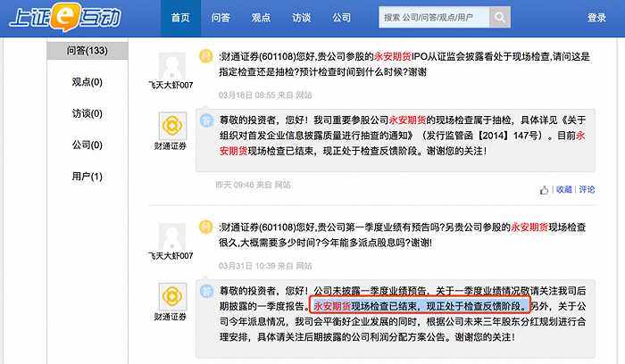Click the second question text about 第一季度业绩

click(402, 235)
